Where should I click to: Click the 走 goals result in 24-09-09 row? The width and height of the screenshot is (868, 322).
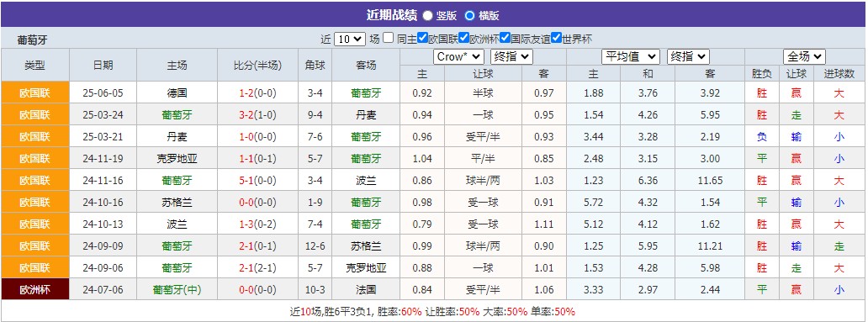pyautogui.click(x=839, y=245)
